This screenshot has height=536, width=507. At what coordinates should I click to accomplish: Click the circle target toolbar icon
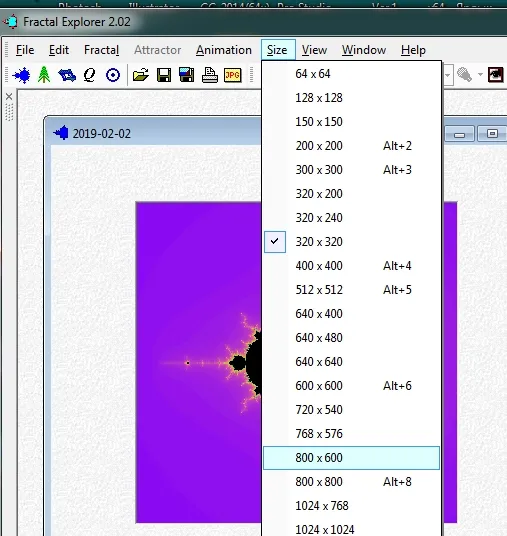point(113,75)
